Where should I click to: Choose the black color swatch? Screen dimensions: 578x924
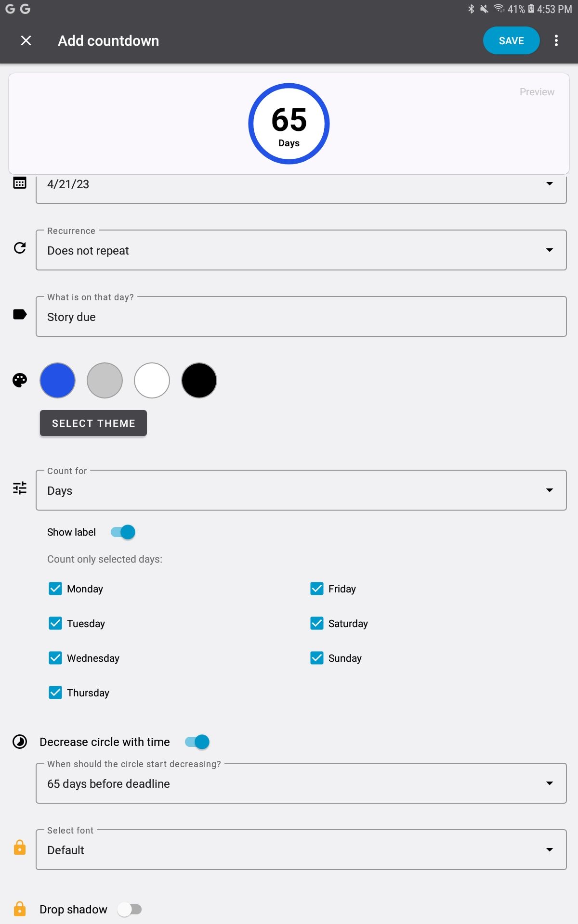(x=199, y=381)
